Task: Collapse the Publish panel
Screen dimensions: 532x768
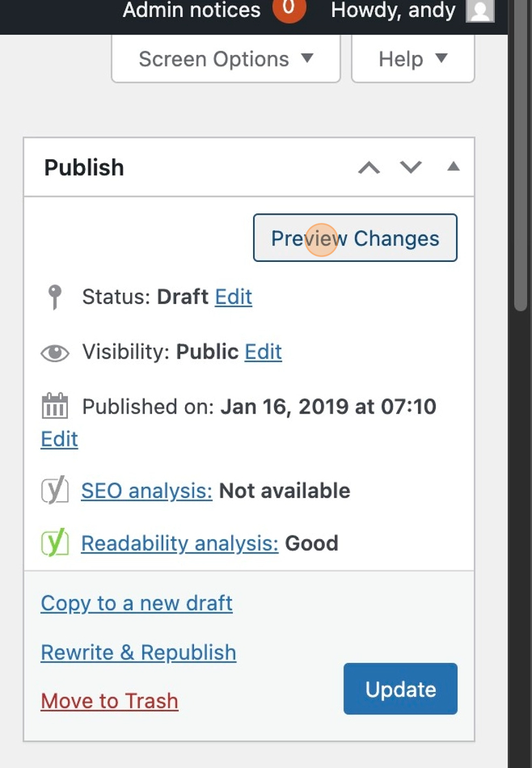Action: pos(453,167)
